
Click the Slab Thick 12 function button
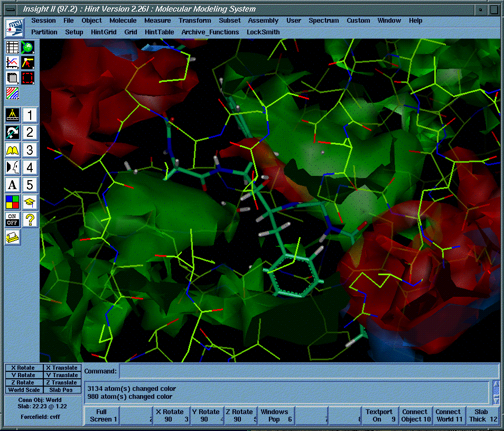482,416
